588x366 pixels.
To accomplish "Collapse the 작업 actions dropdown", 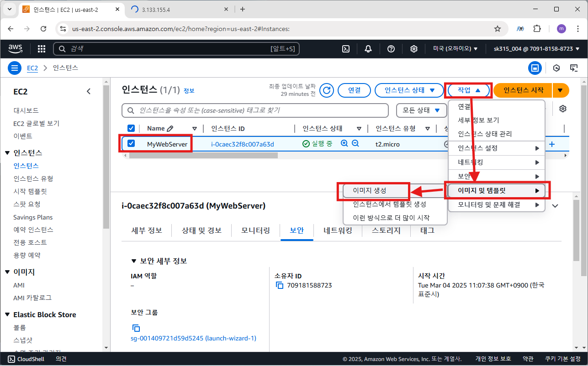I will coord(469,90).
